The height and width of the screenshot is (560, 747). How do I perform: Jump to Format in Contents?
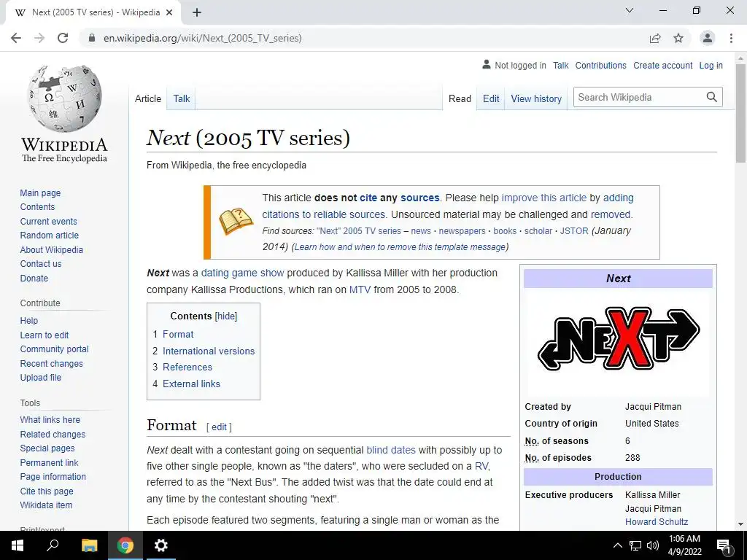tap(178, 334)
